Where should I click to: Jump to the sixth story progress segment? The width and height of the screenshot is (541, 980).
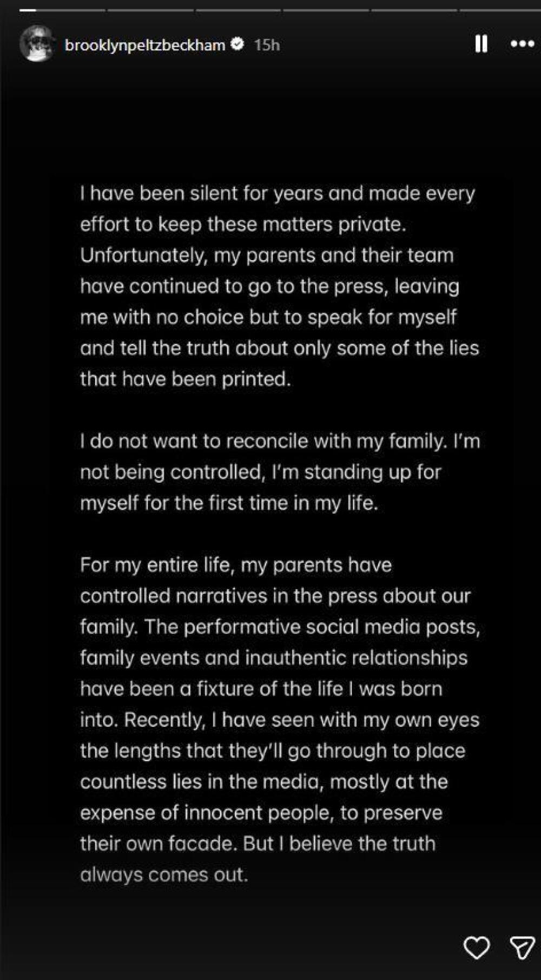point(500,10)
